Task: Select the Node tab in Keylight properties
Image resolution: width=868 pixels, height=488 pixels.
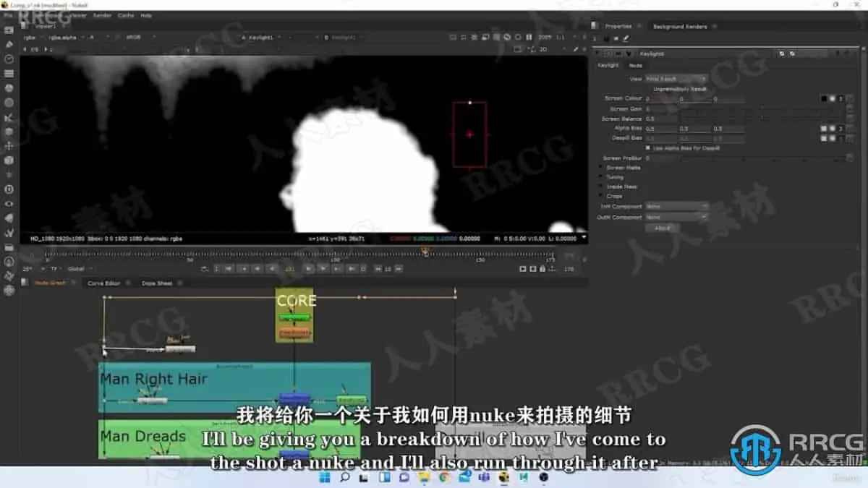Action: point(635,65)
